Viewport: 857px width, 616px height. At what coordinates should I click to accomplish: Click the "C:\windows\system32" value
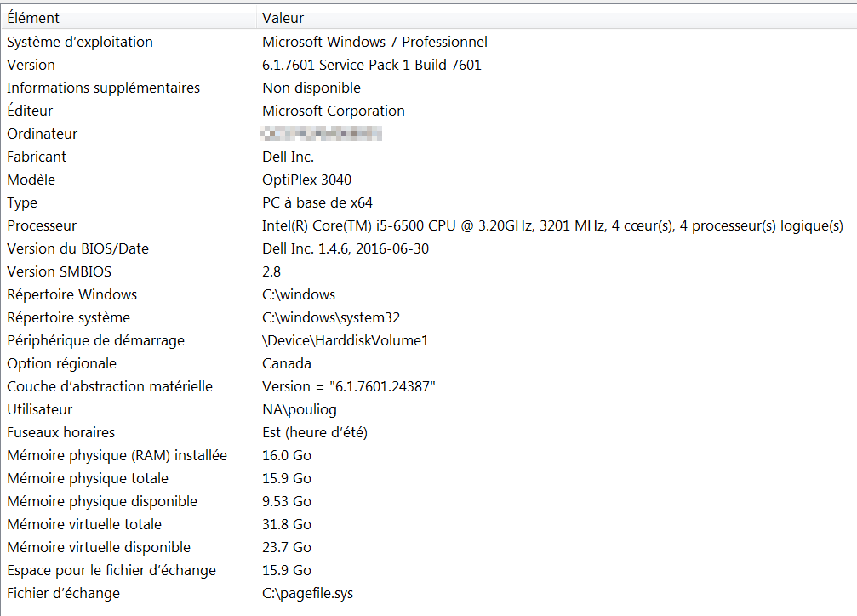click(331, 317)
